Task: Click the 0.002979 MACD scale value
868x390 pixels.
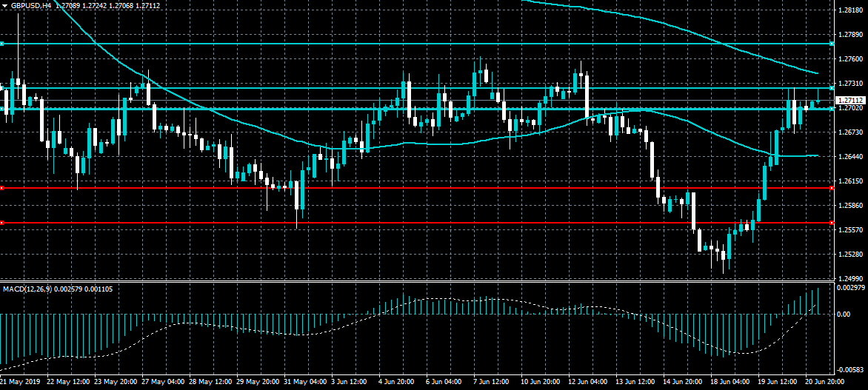Action: coord(851,288)
